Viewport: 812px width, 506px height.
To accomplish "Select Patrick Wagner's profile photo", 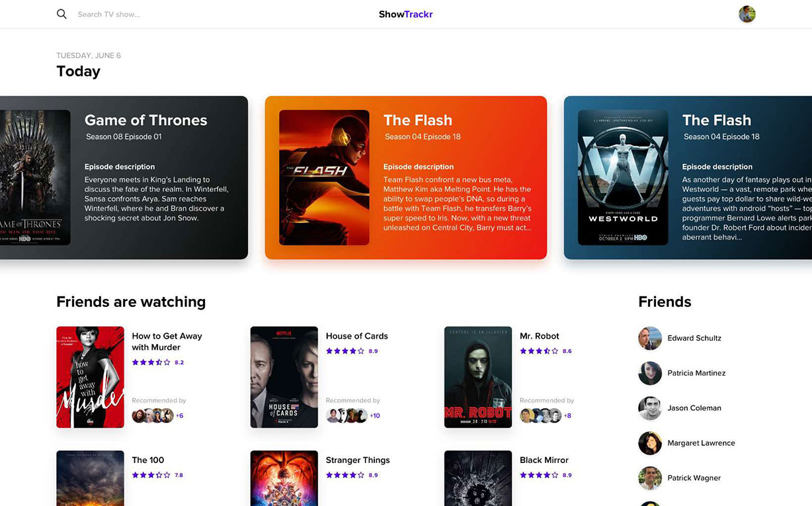I will point(649,478).
